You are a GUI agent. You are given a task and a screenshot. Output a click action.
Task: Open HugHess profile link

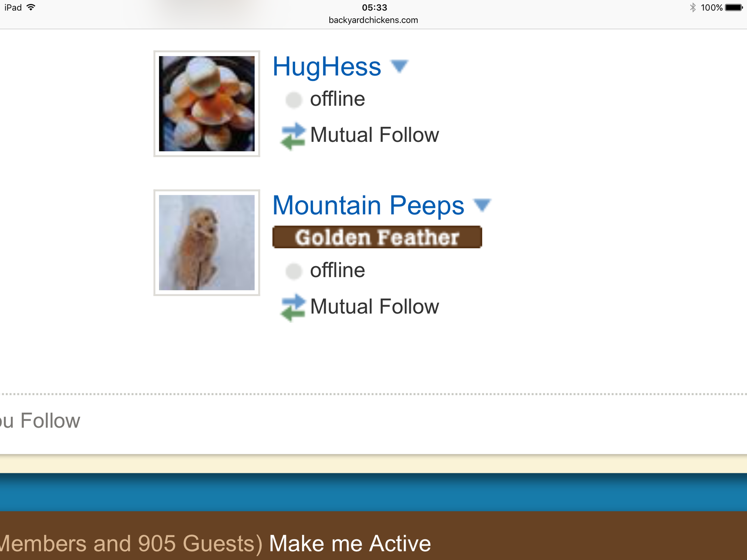coord(327,67)
